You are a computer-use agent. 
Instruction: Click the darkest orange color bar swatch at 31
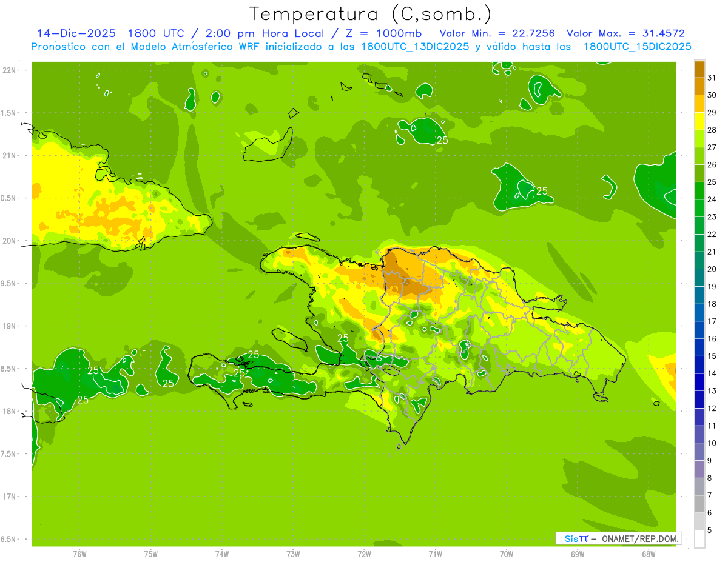pos(699,69)
